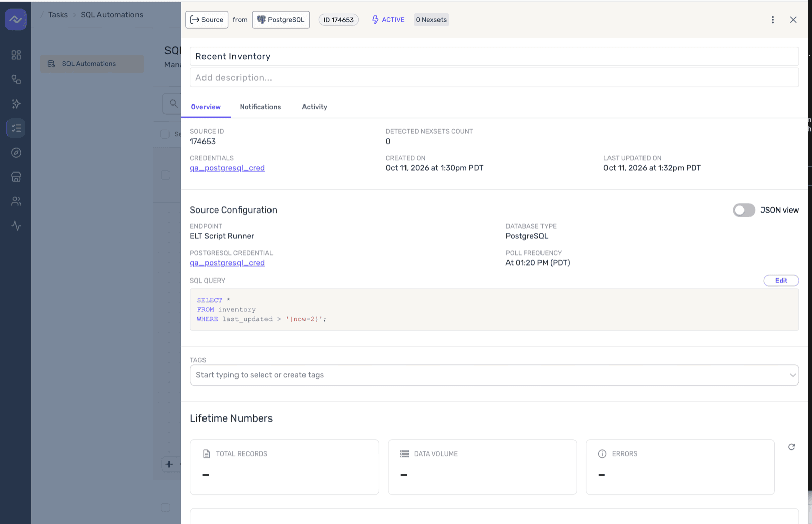Click the plus add button at bottom
Screen dimensions: 812x524
(x=169, y=464)
